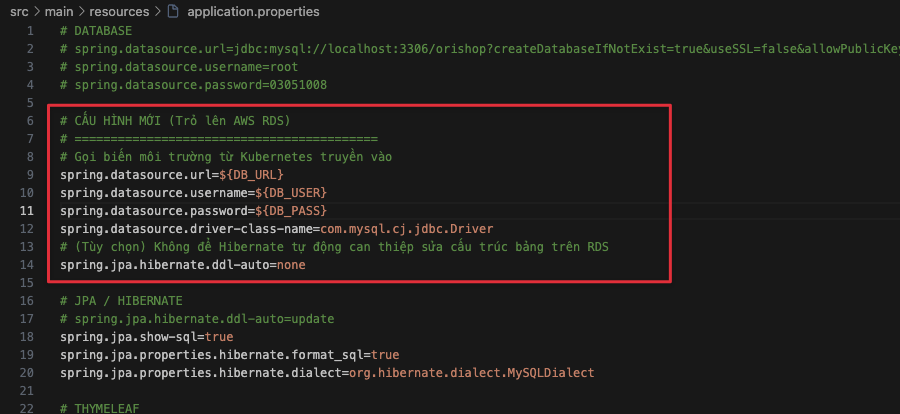The image size is (900, 414).
Task: Click line number 11 in the gutter
Action: pos(27,211)
